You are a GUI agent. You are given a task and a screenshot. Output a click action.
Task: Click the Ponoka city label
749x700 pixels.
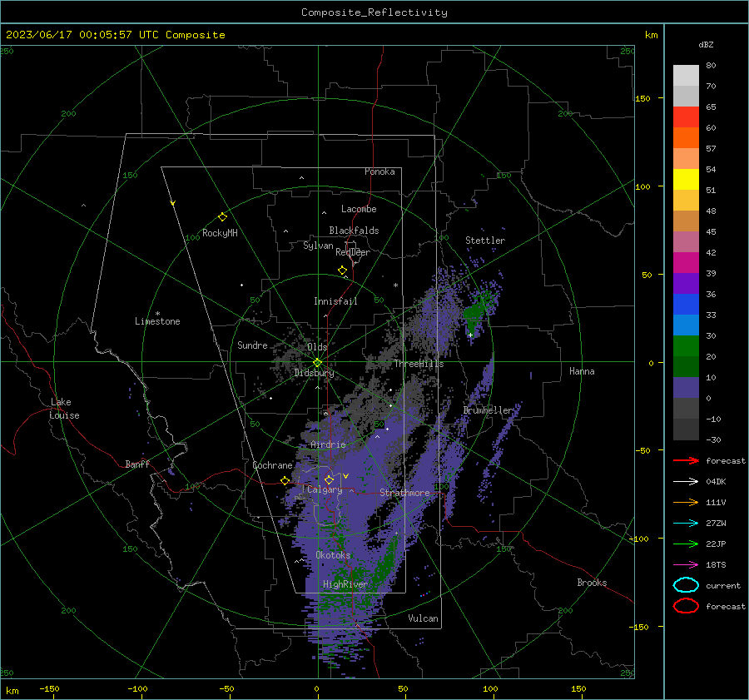point(379,171)
